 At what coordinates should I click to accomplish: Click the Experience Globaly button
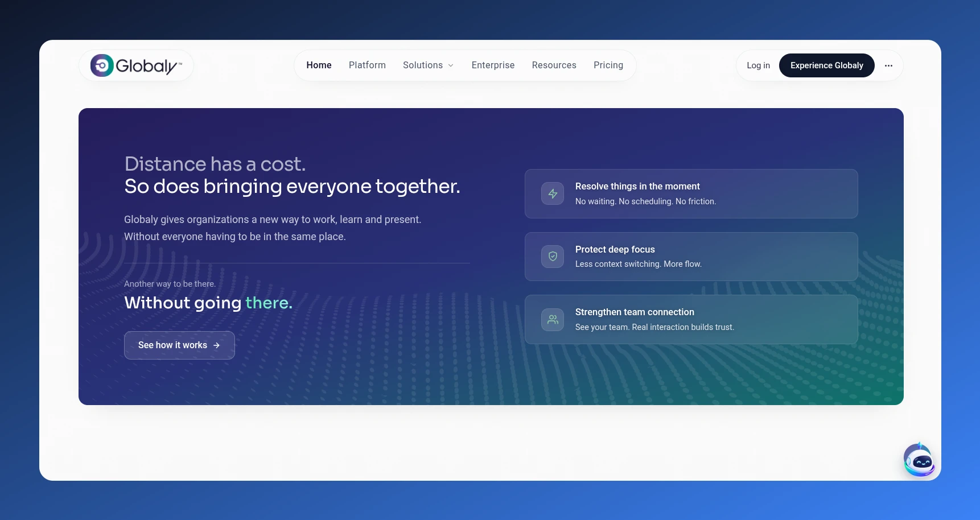click(x=826, y=65)
